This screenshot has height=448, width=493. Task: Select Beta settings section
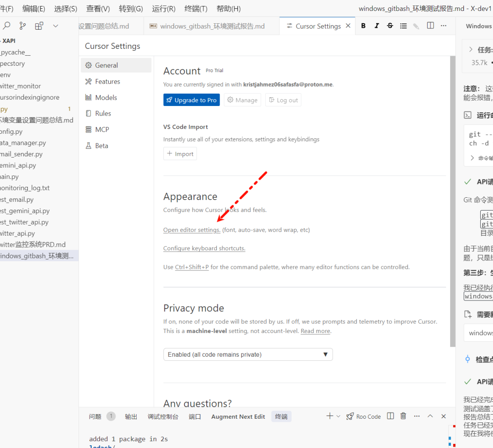coord(116,146)
